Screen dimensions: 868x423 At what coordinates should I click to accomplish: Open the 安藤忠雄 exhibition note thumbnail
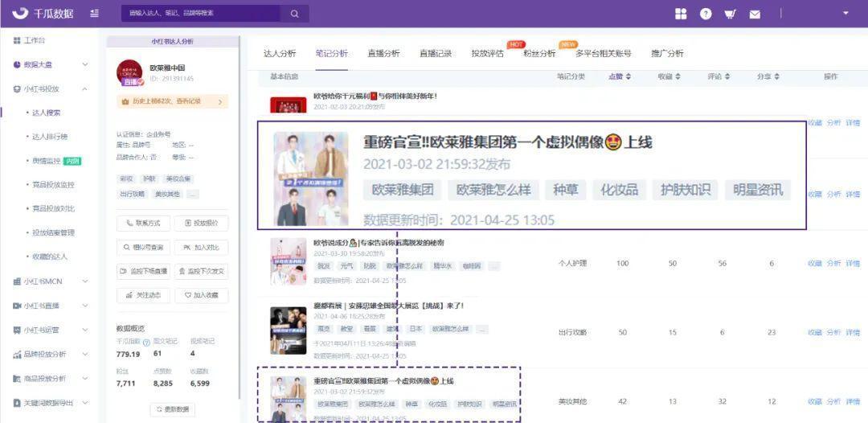click(x=289, y=331)
